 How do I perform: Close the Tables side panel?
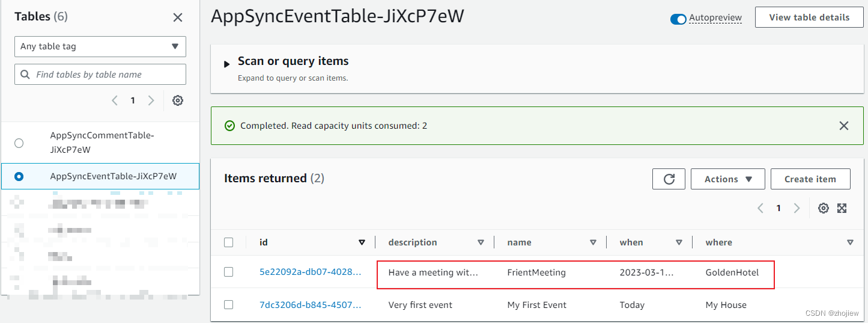coord(178,17)
